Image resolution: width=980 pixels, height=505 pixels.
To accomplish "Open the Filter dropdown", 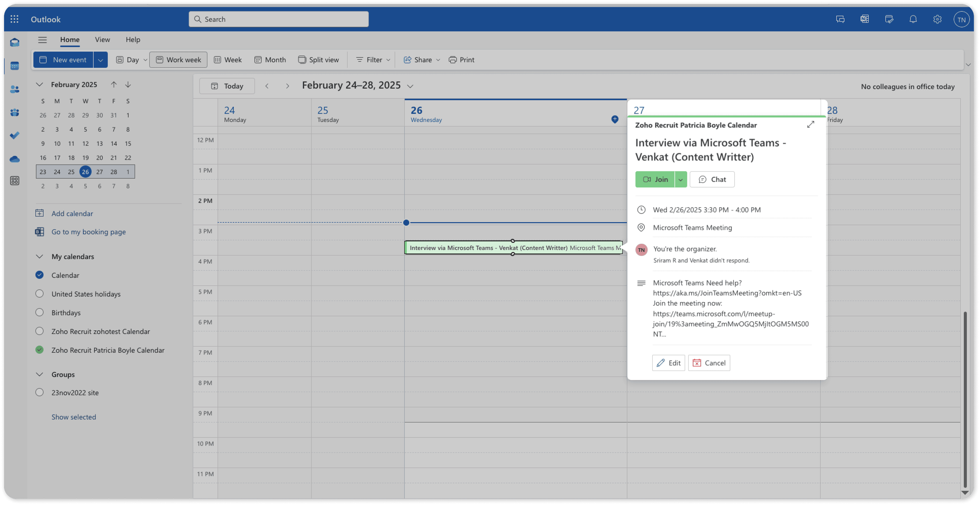I will pyautogui.click(x=373, y=60).
